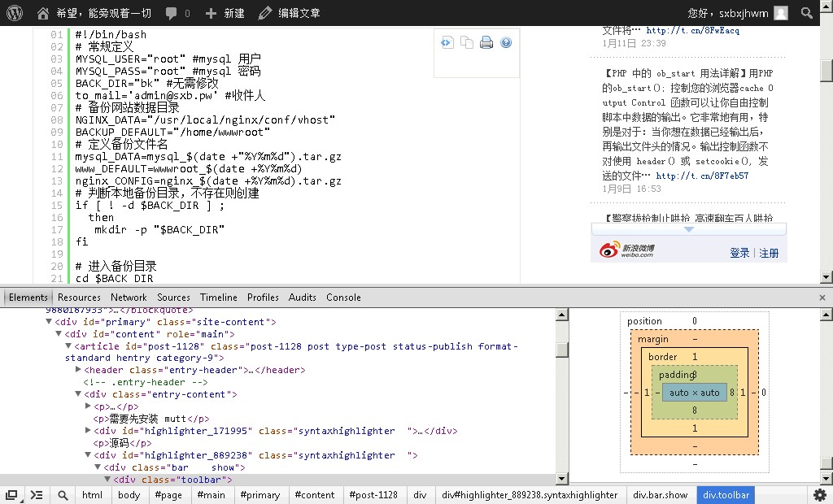Click the 登录 login link
This screenshot has height=504, width=833.
(x=739, y=253)
